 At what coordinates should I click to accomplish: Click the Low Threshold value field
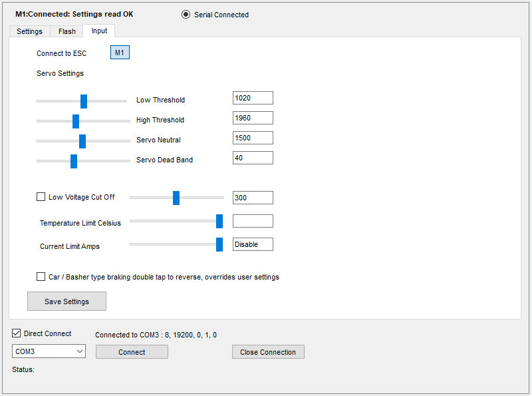253,98
